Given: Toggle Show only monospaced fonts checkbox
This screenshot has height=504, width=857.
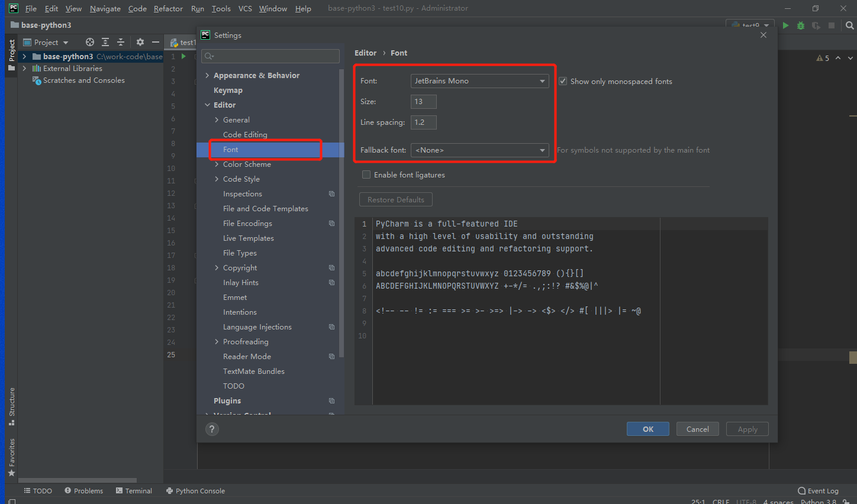Looking at the screenshot, I should click(563, 81).
